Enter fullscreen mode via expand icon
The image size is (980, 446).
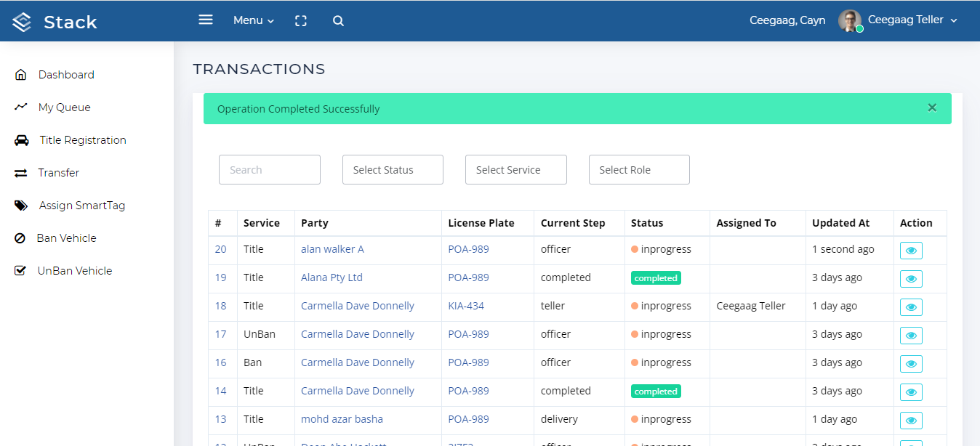point(301,21)
